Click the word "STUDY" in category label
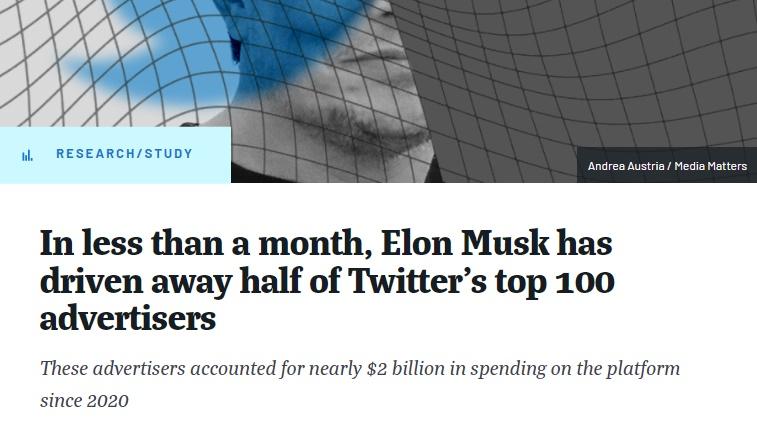Viewport: 757px width, 426px height. pyautogui.click(x=168, y=154)
